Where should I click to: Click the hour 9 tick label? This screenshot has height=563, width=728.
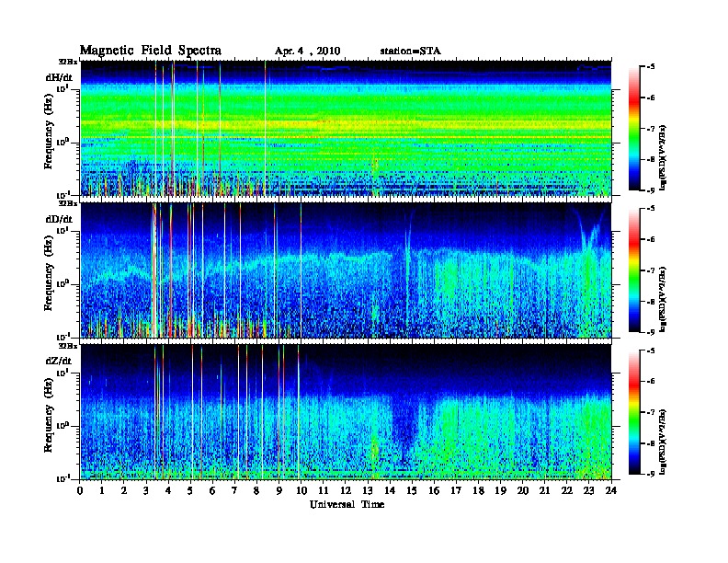279,490
